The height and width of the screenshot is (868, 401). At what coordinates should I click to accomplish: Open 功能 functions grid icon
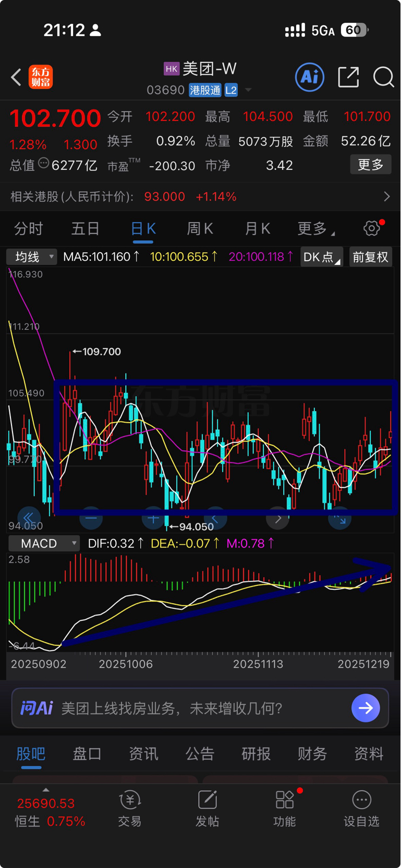[x=285, y=799]
